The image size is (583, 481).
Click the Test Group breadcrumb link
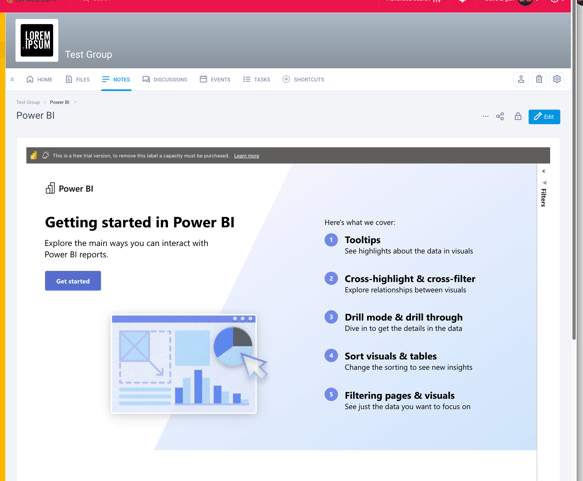[28, 102]
